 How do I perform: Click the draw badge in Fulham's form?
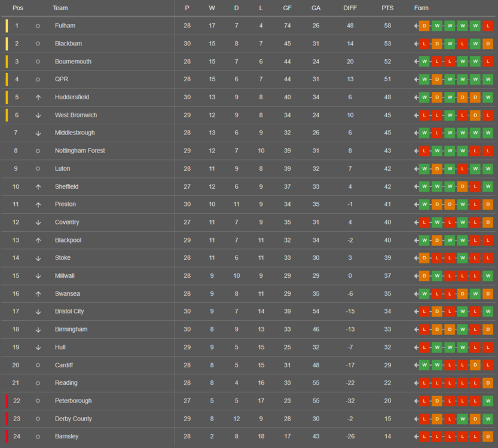pyautogui.click(x=424, y=26)
